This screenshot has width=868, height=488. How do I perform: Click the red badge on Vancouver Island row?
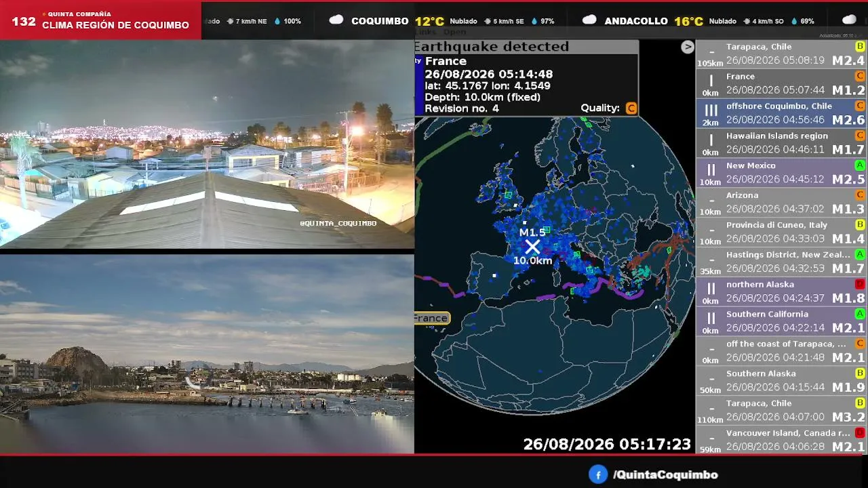click(x=860, y=432)
